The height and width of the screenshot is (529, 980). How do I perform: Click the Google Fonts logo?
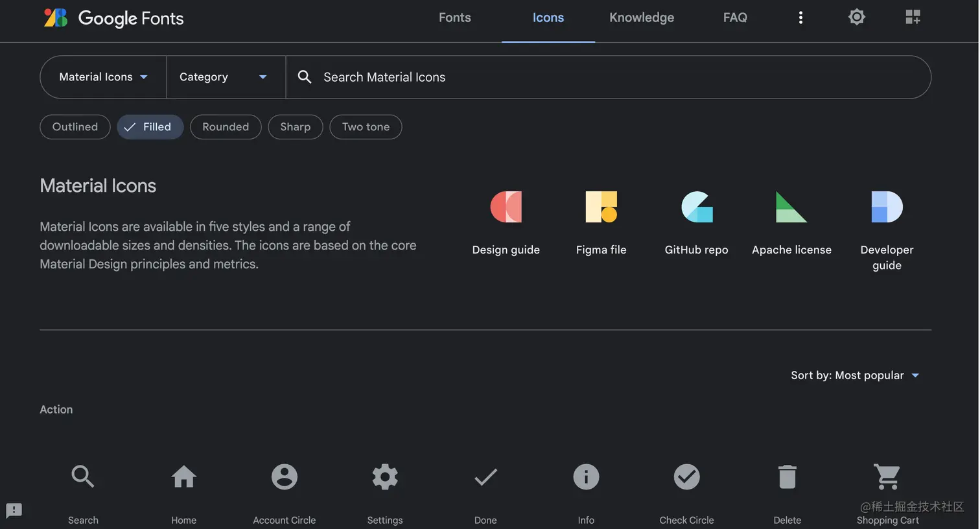tap(114, 18)
